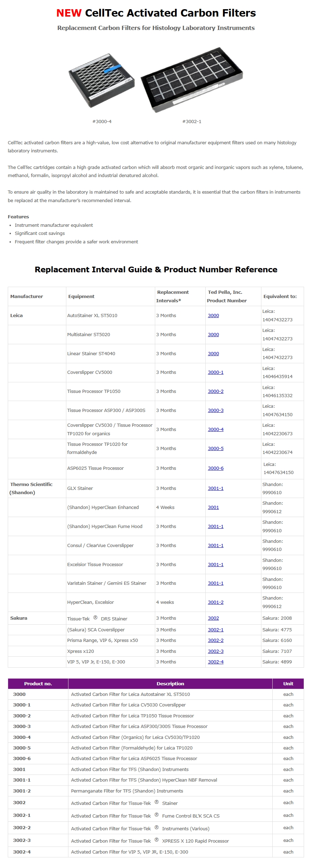Open the 3002-4 link for VIP 5, VIP Jr
The image size is (315, 868).
pyautogui.click(x=216, y=662)
